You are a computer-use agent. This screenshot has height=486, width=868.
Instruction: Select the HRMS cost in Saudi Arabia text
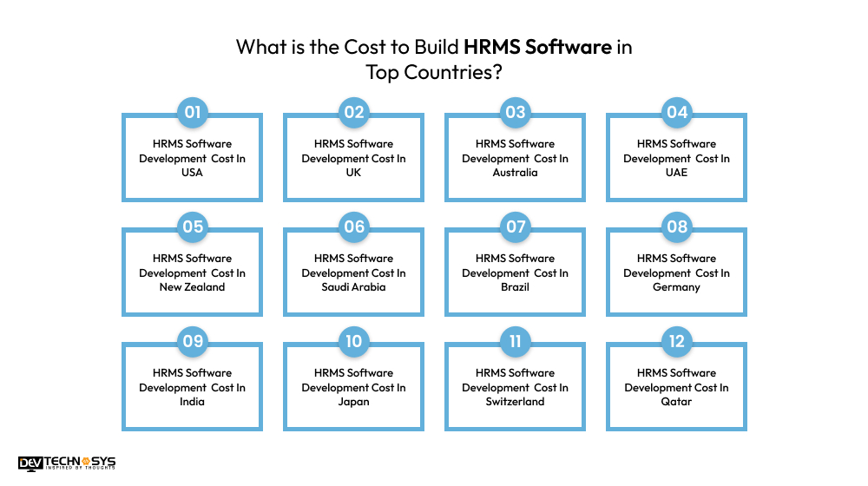354,273
